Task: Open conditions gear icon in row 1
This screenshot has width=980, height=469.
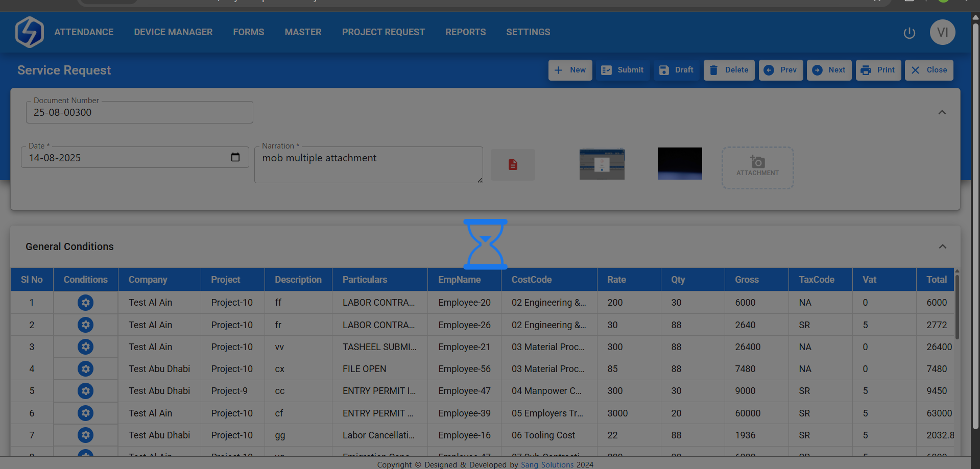Action: pos(85,303)
